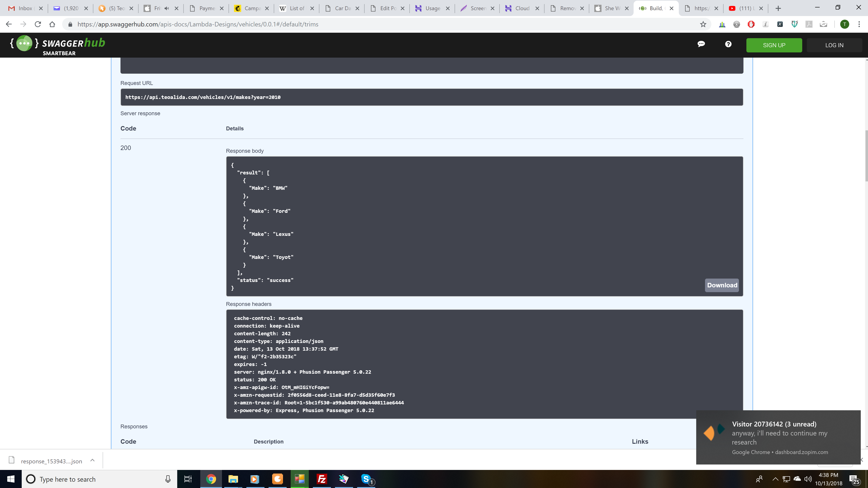Expand the response_153943.json download options chevron
Screen dimensions: 868x488
(92, 460)
